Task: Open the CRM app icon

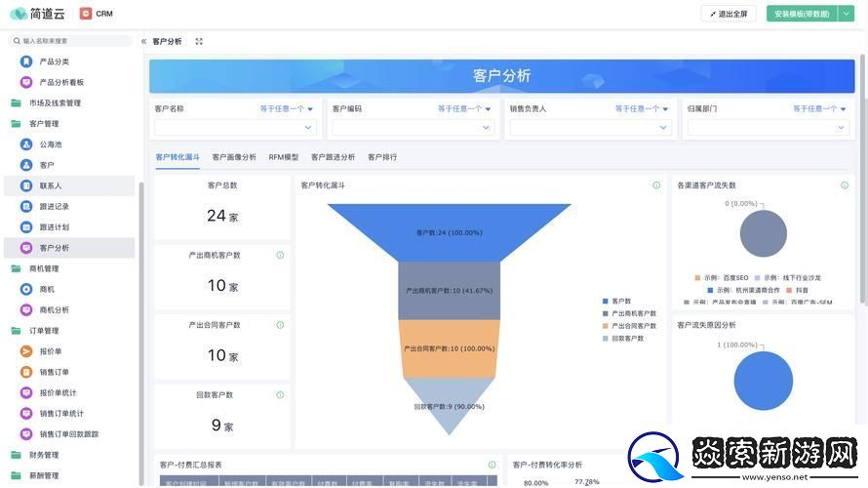Action: 85,14
